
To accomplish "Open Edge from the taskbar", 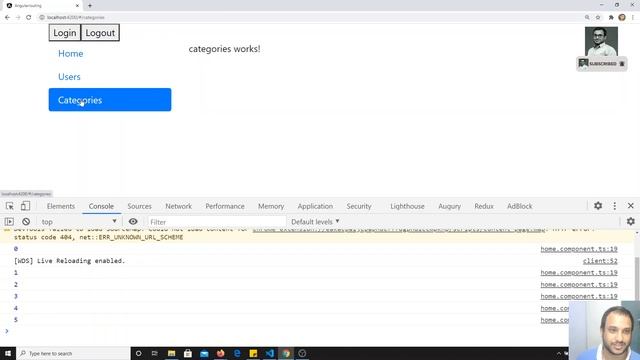I will point(237,353).
